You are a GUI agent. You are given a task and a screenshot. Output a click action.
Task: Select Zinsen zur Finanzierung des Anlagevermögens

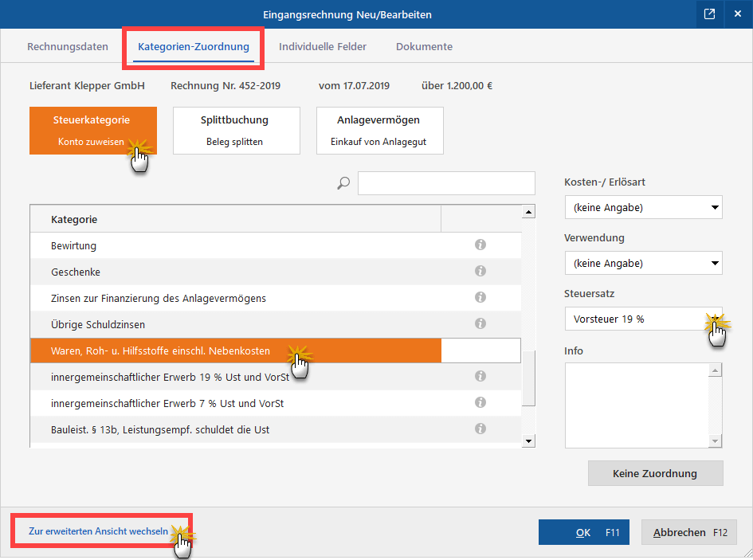click(276, 298)
